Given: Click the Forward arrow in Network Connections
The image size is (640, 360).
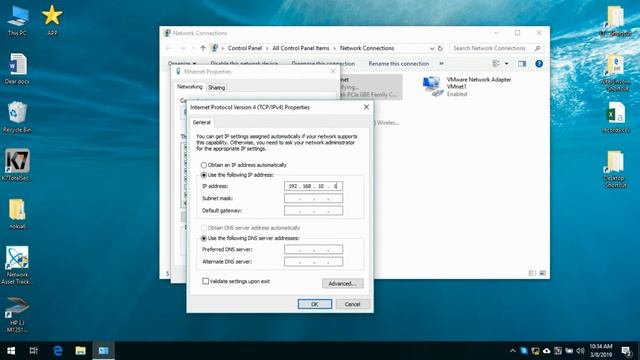Looking at the screenshot, I should 182,48.
